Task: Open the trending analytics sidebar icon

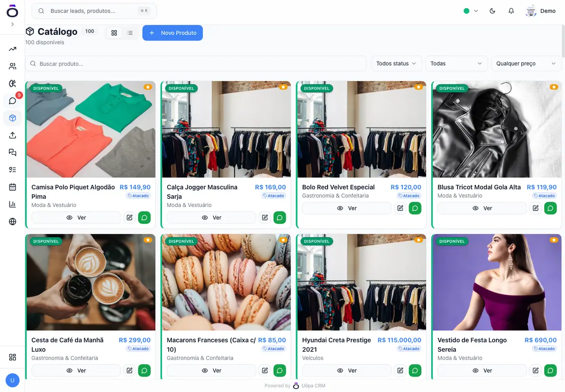Action: coord(13,49)
